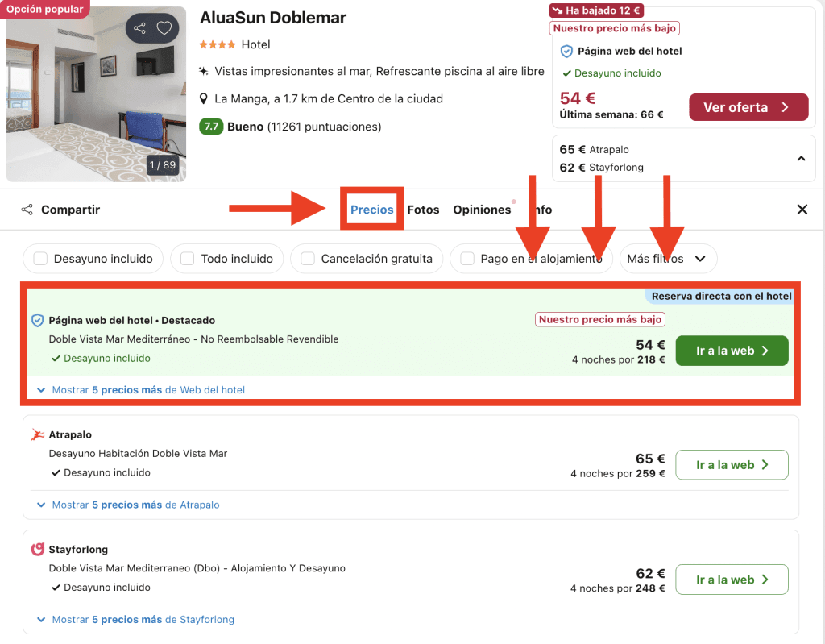Open the hotel room photo thumbnail
The image size is (825, 644).
pos(96,94)
